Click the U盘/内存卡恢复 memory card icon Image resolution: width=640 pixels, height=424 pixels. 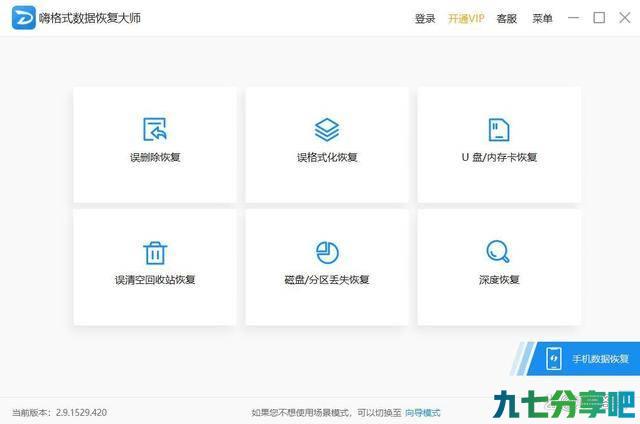click(x=499, y=129)
